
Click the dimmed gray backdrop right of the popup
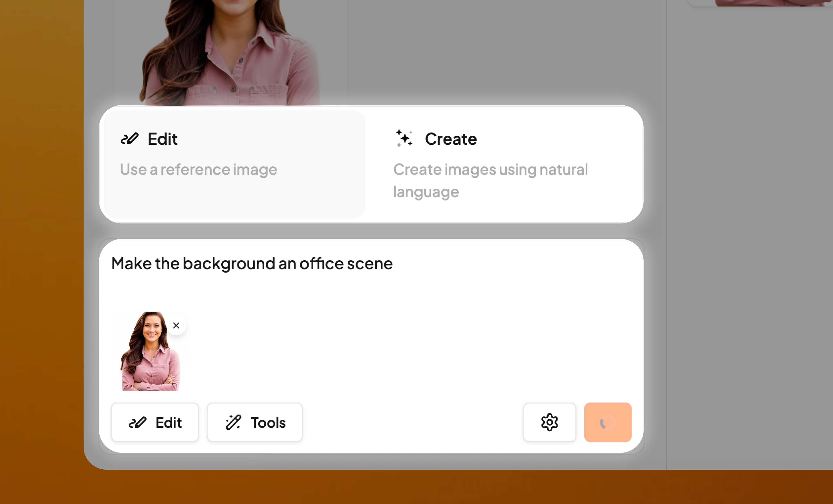pyautogui.click(x=744, y=237)
